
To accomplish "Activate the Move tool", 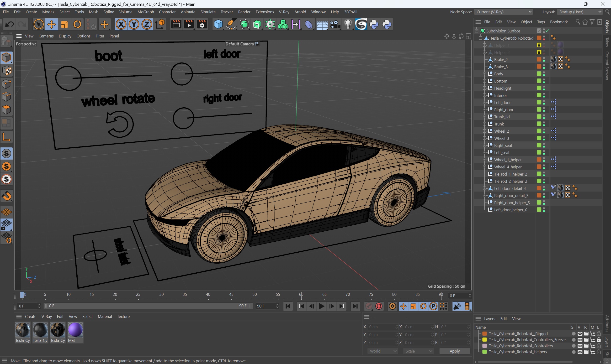I will 52,24.
